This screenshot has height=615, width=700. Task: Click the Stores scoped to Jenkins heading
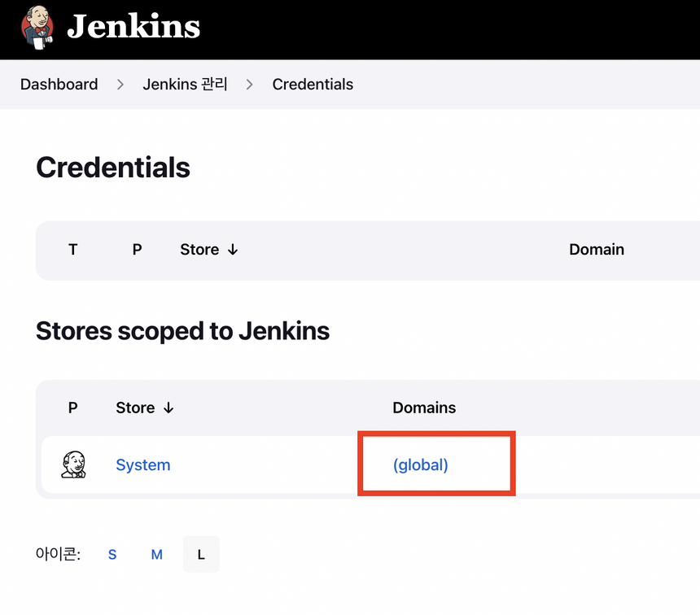pos(182,331)
